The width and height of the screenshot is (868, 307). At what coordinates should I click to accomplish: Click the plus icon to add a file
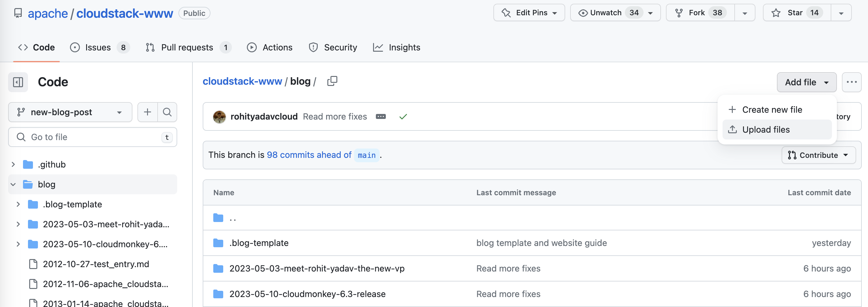point(147,112)
